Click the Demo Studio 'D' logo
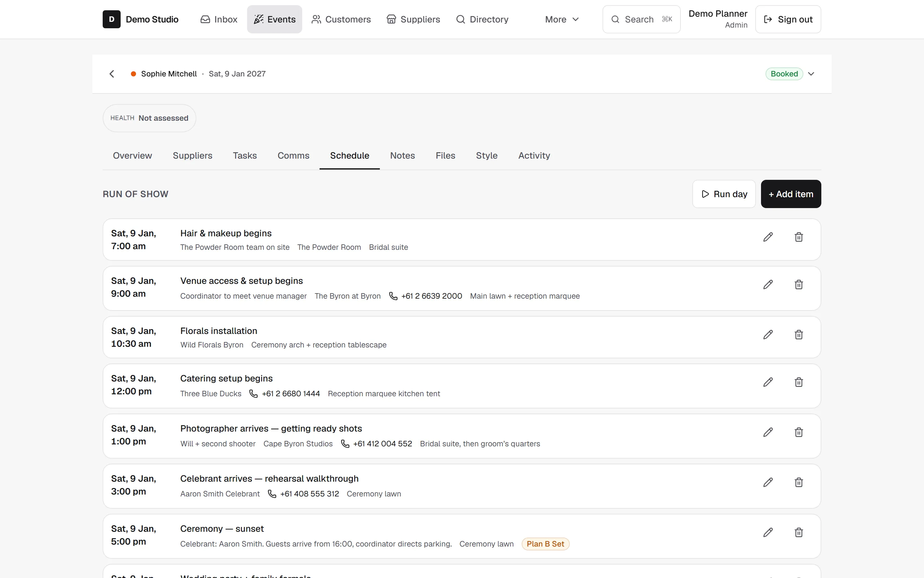924x578 pixels. coord(112,19)
